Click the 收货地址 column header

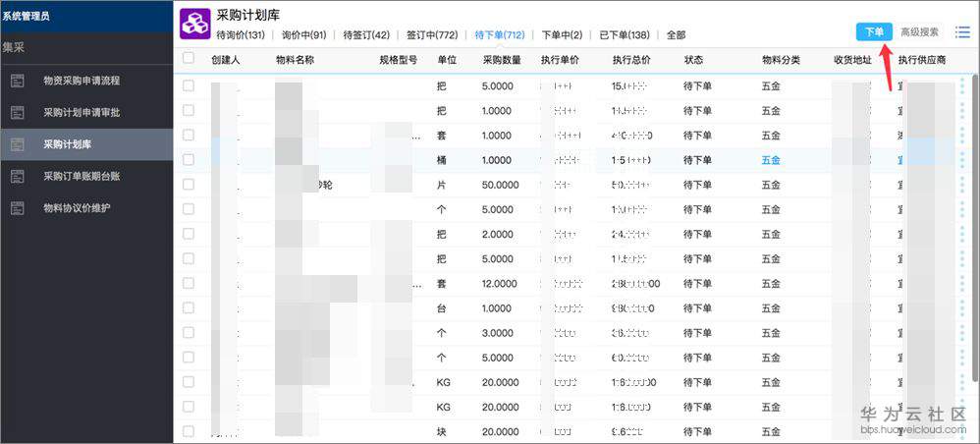click(x=852, y=60)
